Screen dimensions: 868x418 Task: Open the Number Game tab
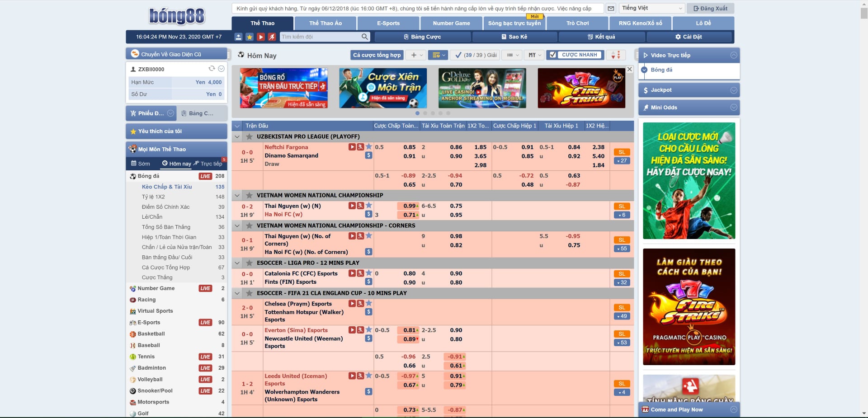point(451,23)
